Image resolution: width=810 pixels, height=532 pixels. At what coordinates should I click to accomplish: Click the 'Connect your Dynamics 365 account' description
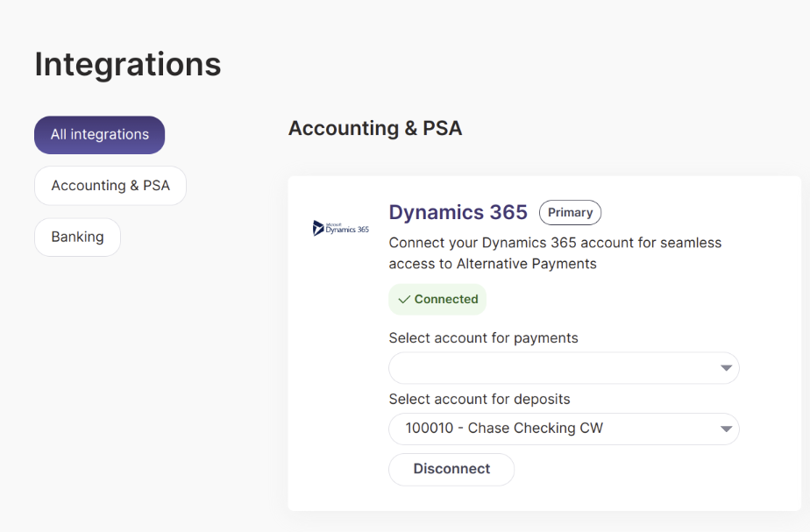click(555, 253)
